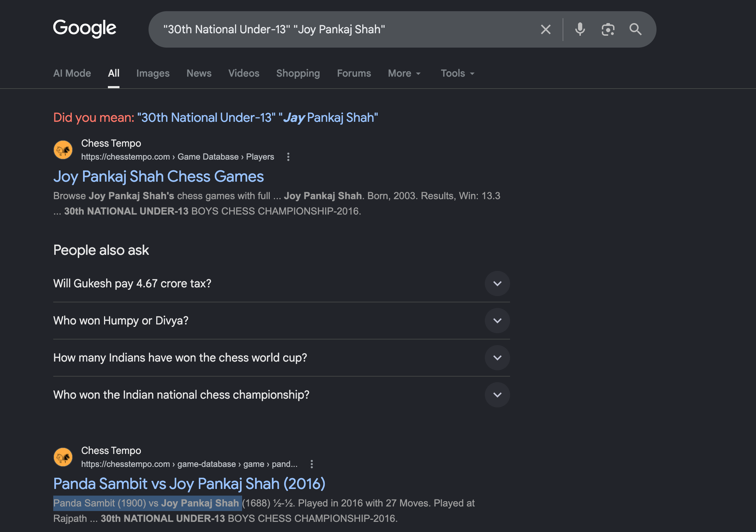Click the Chess Tempo favicon of Panda Sambit result
Screen dimensions: 756x532
coord(63,457)
